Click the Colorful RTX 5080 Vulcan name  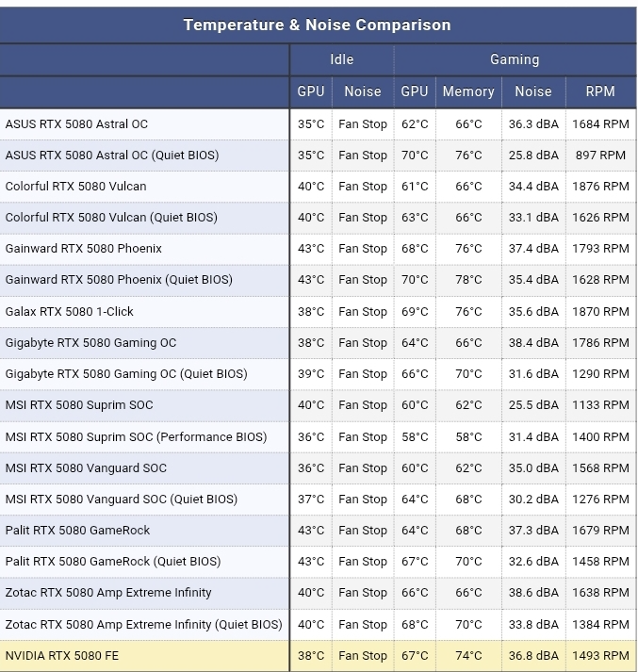click(75, 187)
